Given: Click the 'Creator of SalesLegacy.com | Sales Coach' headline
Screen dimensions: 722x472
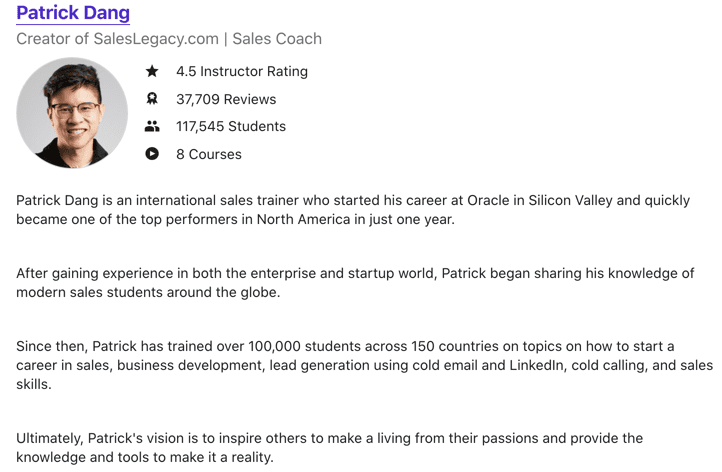Looking at the screenshot, I should pos(169,39).
